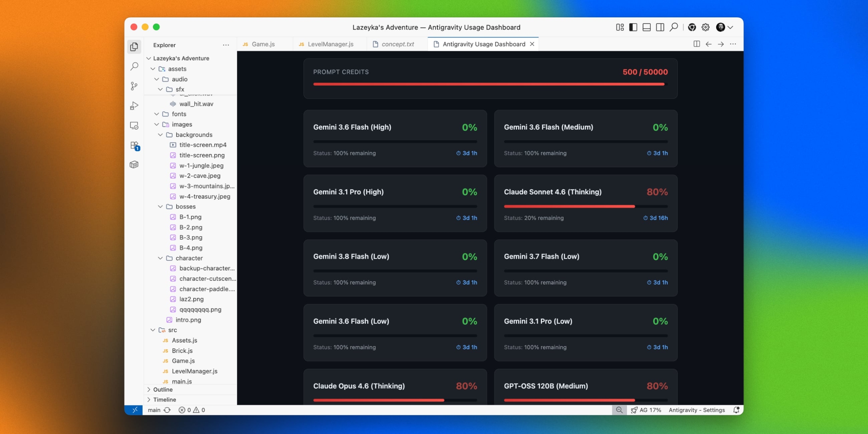Toggle the secondary sidebar visibility
The height and width of the screenshot is (434, 868).
coord(660,27)
